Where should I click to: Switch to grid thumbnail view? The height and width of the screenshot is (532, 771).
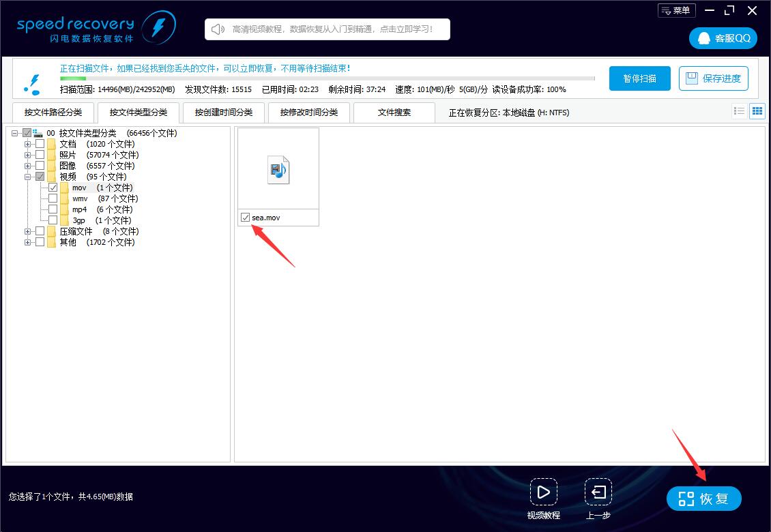[x=757, y=110]
